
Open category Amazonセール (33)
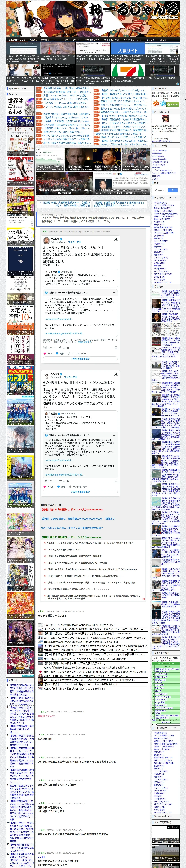pyautogui.click(x=162, y=282)
